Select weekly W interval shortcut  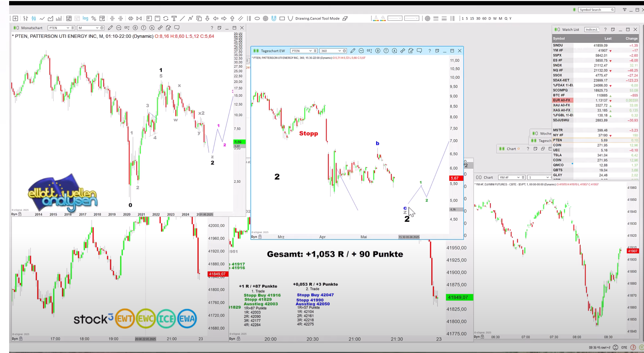point(495,18)
